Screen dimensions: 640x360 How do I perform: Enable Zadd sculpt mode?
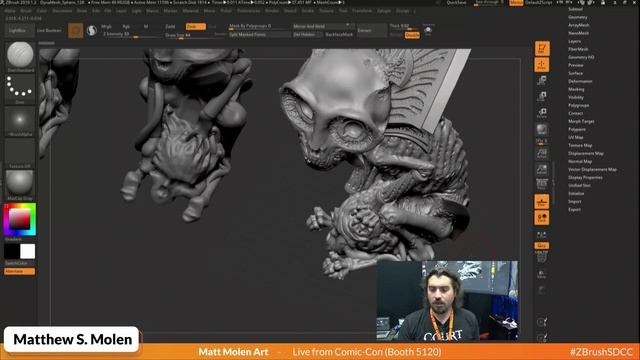[170, 27]
